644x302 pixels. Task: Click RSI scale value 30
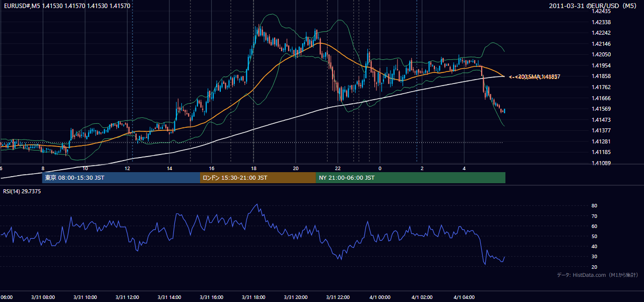tap(595, 257)
